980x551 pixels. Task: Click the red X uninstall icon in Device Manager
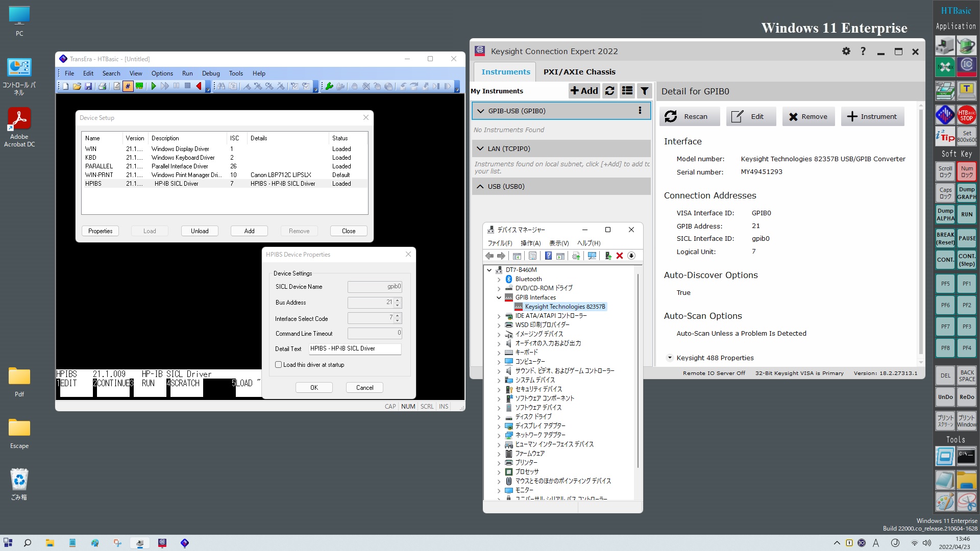coord(620,256)
